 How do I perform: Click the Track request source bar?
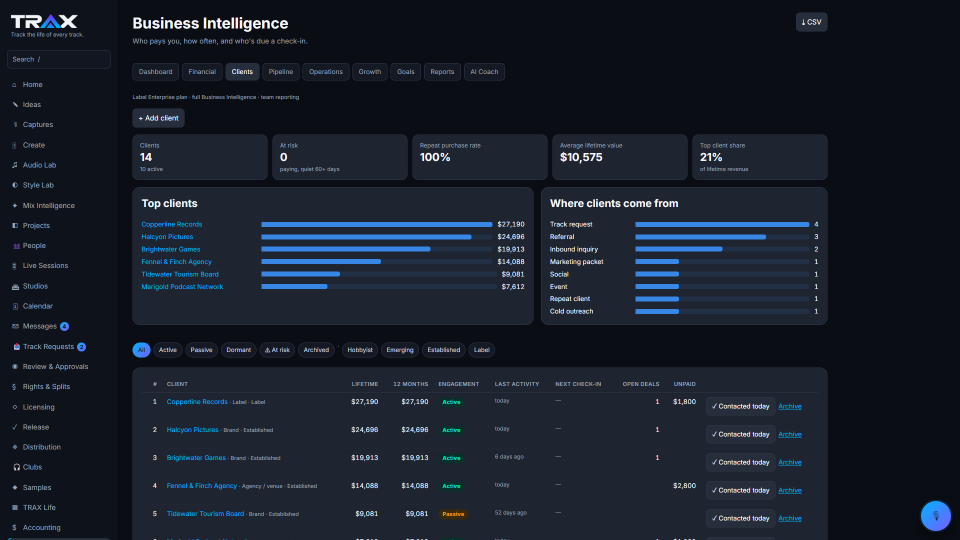coord(722,225)
